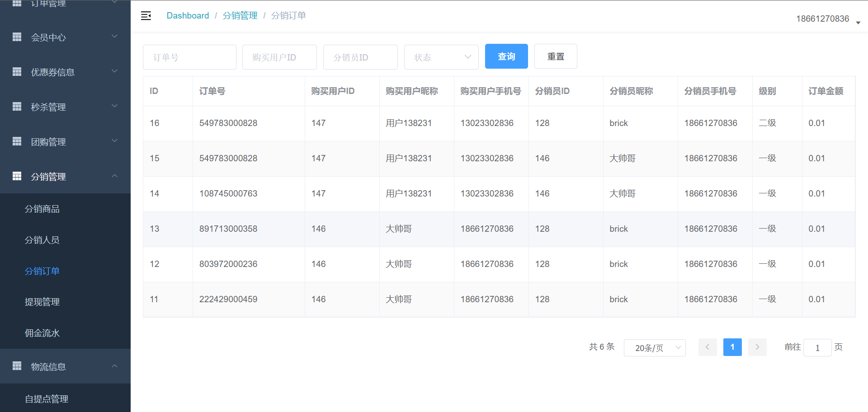Open the 20条/页 page size selector
The width and height of the screenshot is (868, 412).
point(655,348)
